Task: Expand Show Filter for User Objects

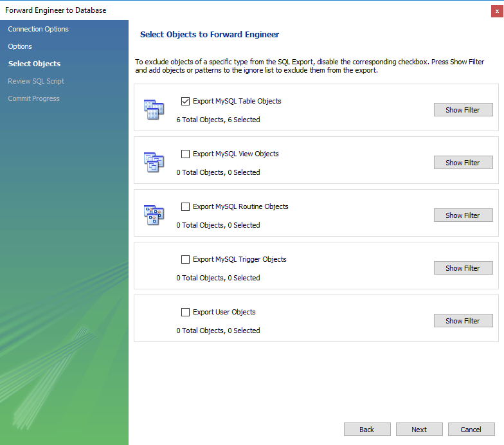Action: tap(463, 321)
